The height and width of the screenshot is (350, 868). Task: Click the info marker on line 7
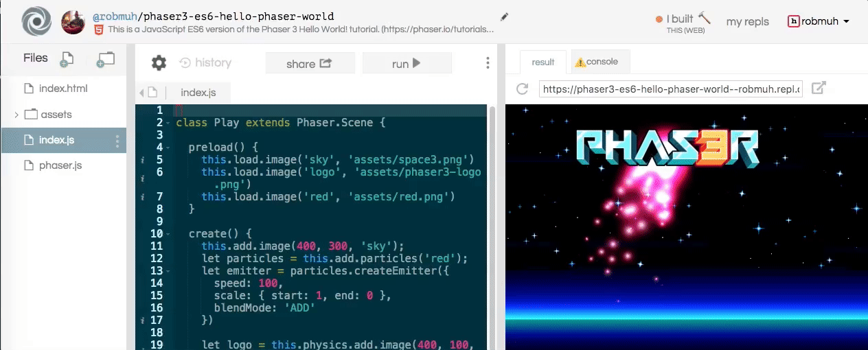[x=141, y=197]
